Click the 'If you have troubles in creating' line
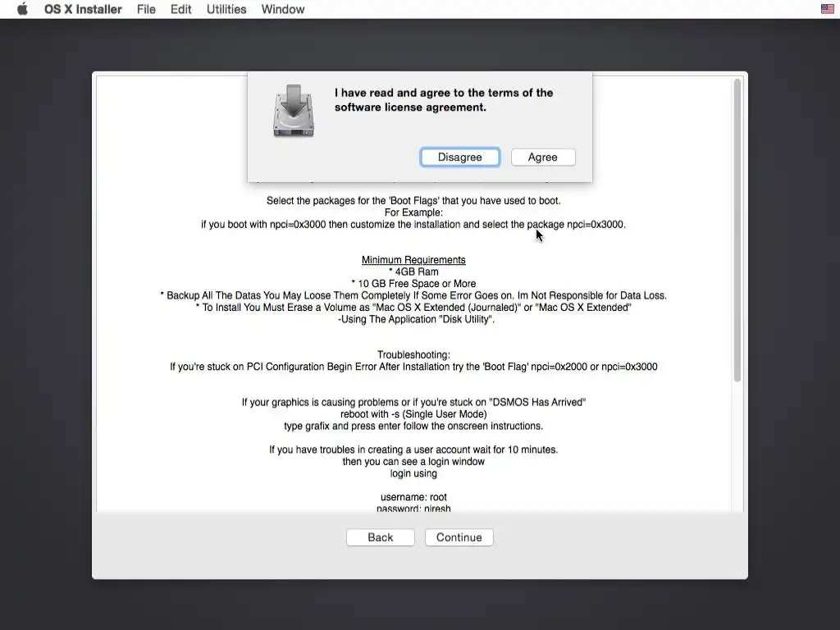The width and height of the screenshot is (840, 630). (x=413, y=450)
